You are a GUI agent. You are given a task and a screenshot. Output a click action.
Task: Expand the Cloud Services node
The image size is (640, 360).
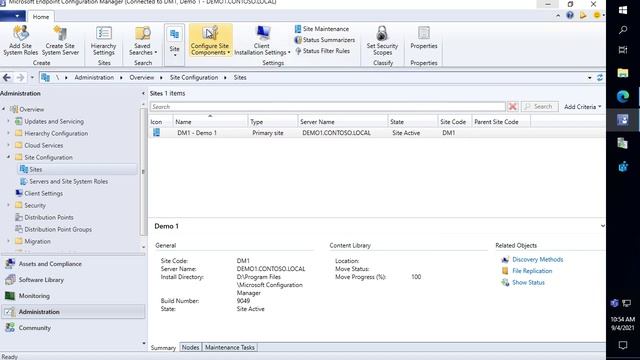tap(8, 145)
